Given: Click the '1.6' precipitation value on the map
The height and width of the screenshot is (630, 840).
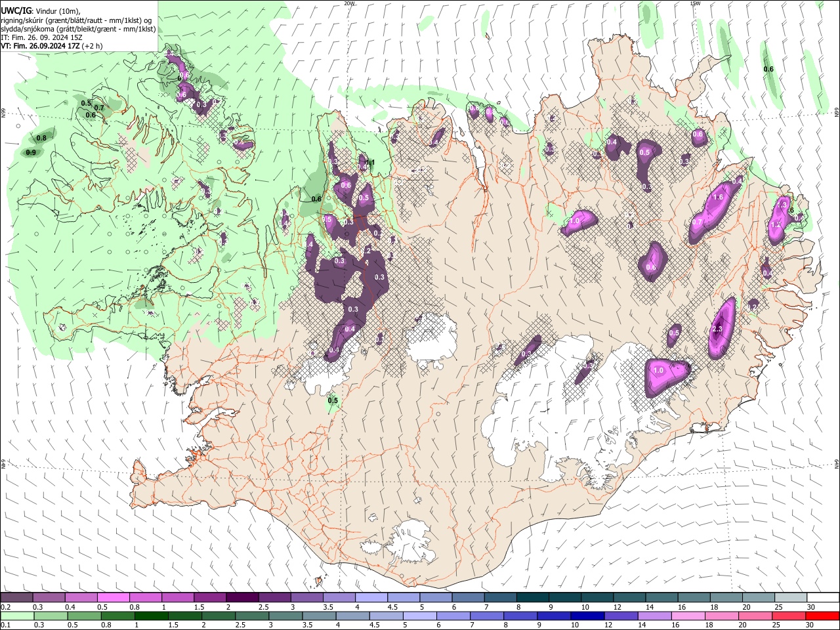Looking at the screenshot, I should coord(718,197).
